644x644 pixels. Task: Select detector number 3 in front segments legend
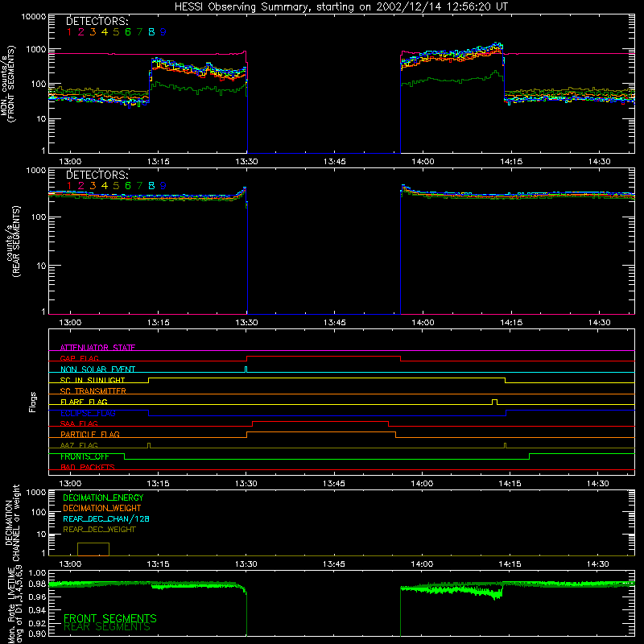(x=93, y=32)
